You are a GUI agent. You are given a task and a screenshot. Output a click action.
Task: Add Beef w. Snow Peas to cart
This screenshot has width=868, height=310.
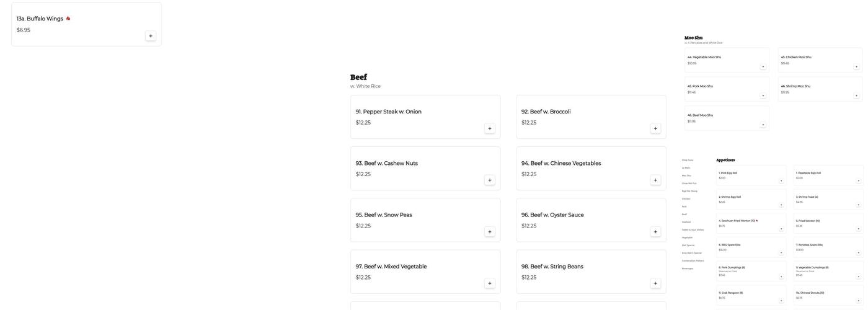pos(490,232)
